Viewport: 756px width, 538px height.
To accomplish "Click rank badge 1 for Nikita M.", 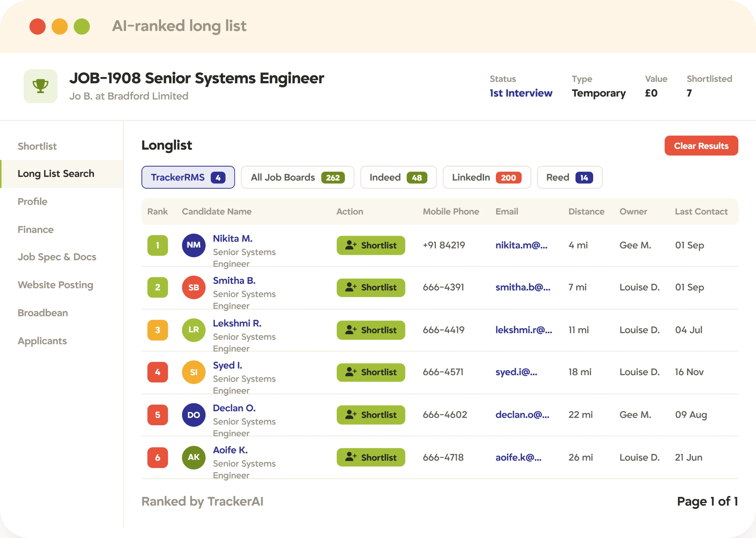I will [158, 245].
